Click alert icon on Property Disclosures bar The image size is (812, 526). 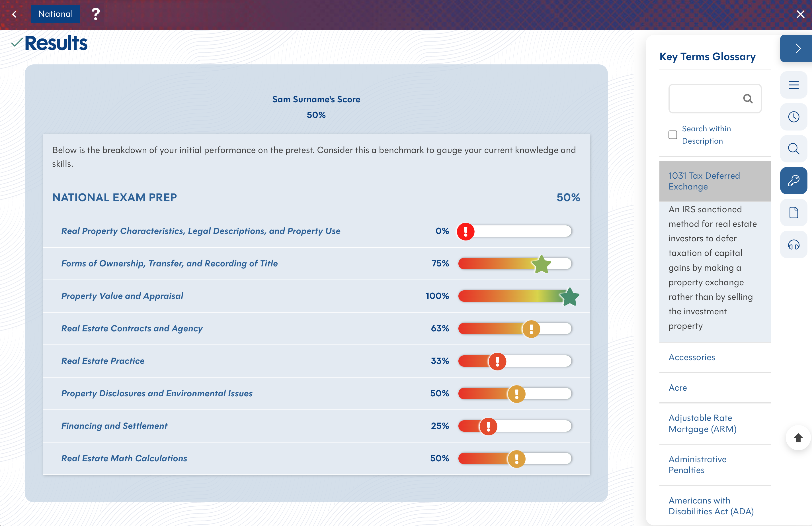516,394
